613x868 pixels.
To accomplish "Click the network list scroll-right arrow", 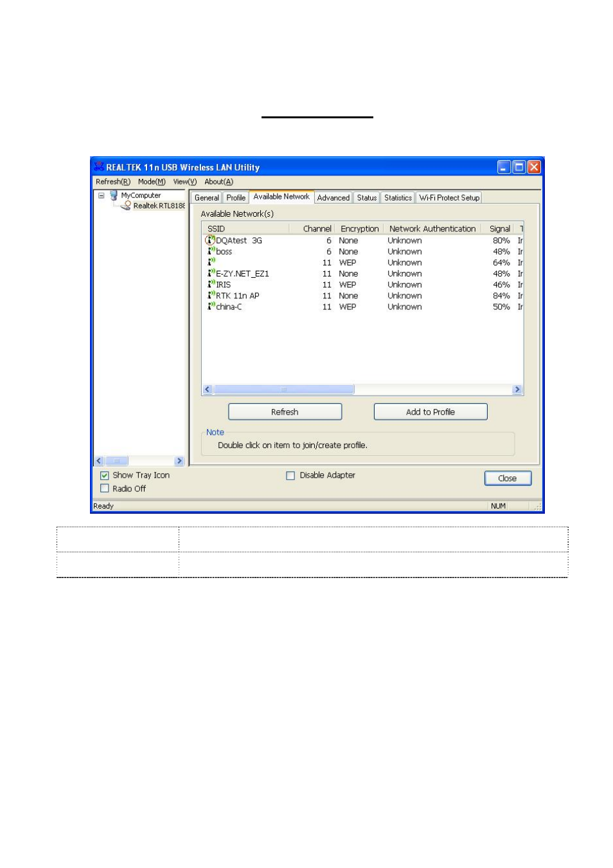I will point(517,390).
